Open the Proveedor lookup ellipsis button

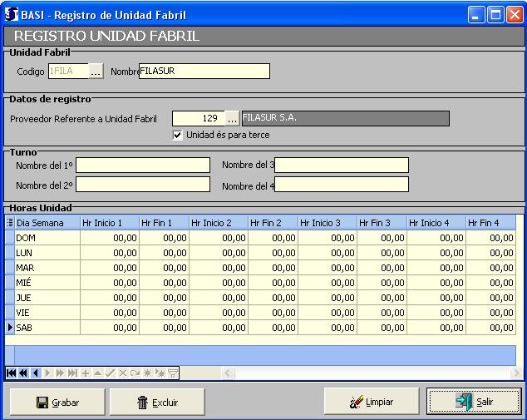[232, 118]
